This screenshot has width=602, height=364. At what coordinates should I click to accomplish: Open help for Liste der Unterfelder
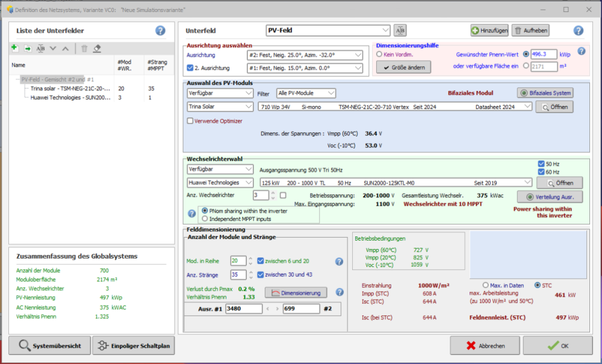pos(160,31)
